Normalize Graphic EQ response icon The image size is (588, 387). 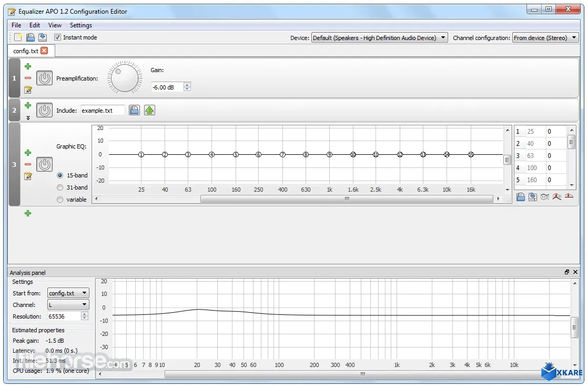pyautogui.click(x=557, y=197)
